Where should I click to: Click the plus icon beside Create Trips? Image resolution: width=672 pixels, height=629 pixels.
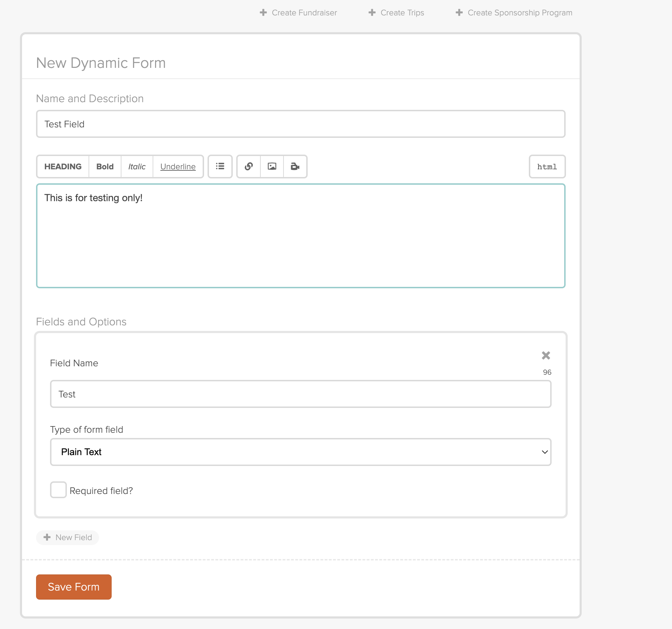click(372, 13)
